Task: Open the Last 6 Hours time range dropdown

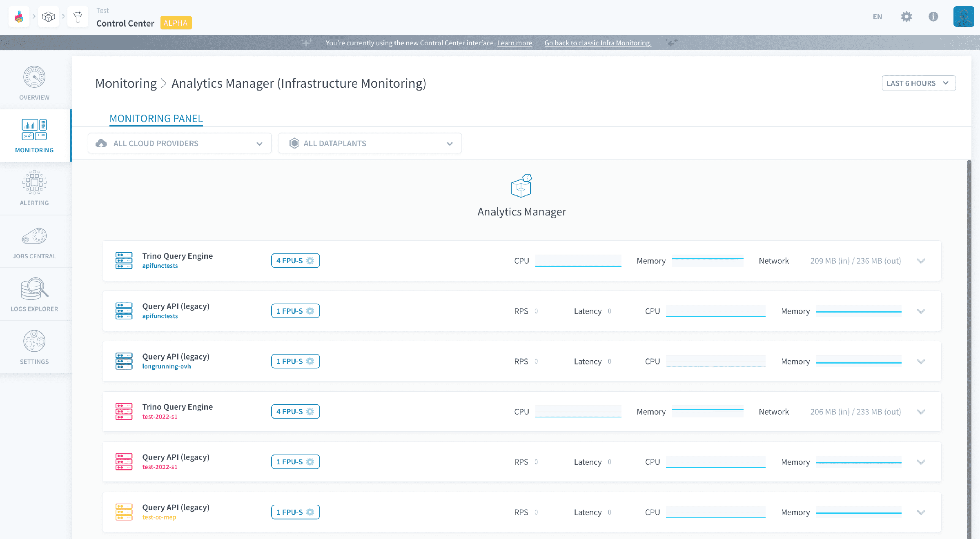Action: click(x=918, y=83)
